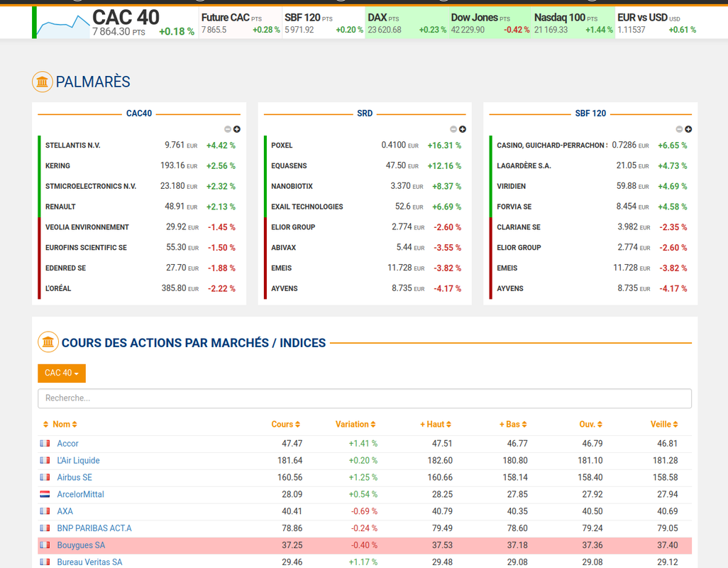Select EQUASENS in SRD palmarès
Screen dimensions: 728x568
point(289,166)
